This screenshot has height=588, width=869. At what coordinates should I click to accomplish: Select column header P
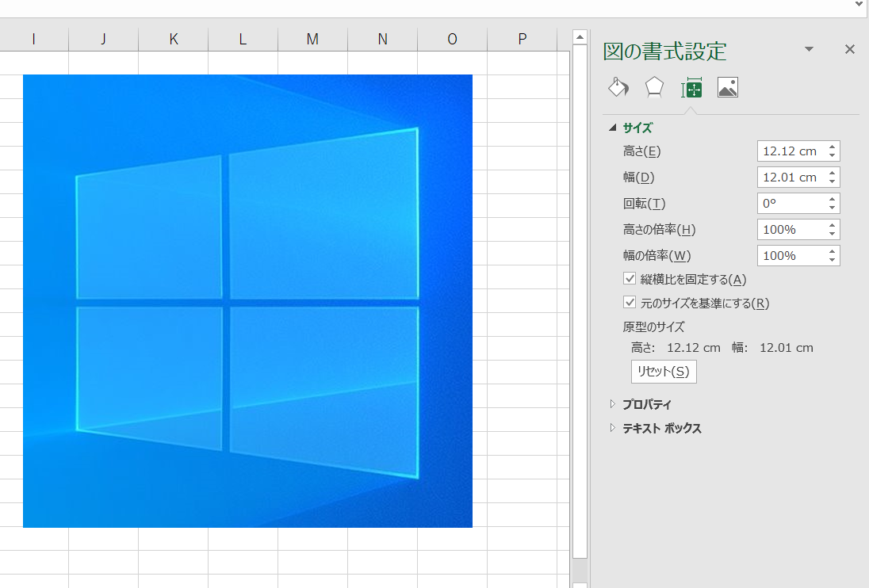[x=522, y=40]
